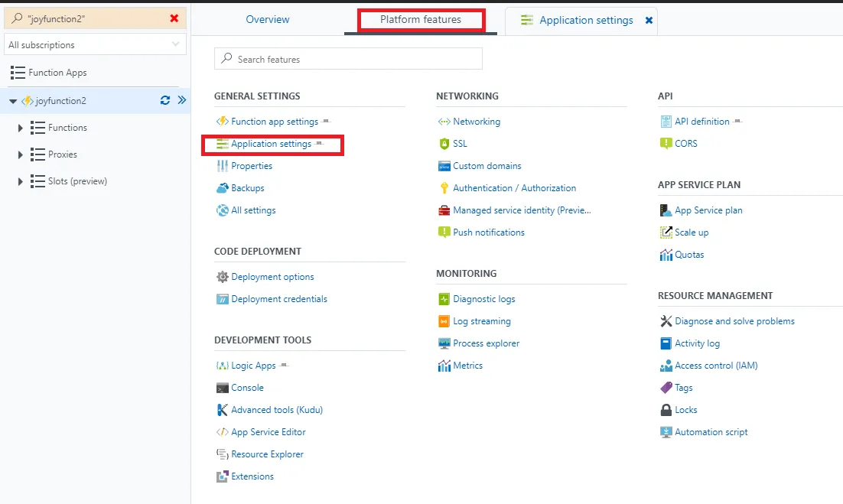The image size is (843, 504).
Task: Click the Custom domains www icon
Action: (444, 166)
